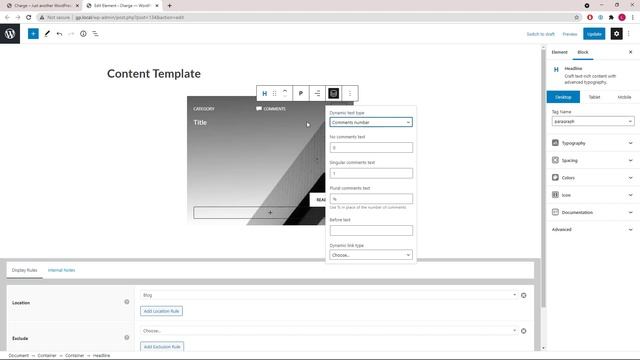This screenshot has width=640, height=360.
Task: Click the Headline breadcrumb item
Action: click(101, 356)
